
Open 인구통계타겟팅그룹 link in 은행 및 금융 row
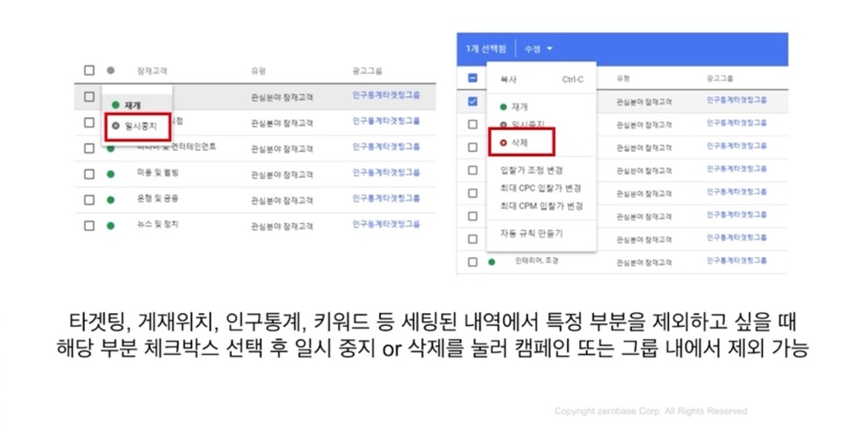(x=386, y=198)
